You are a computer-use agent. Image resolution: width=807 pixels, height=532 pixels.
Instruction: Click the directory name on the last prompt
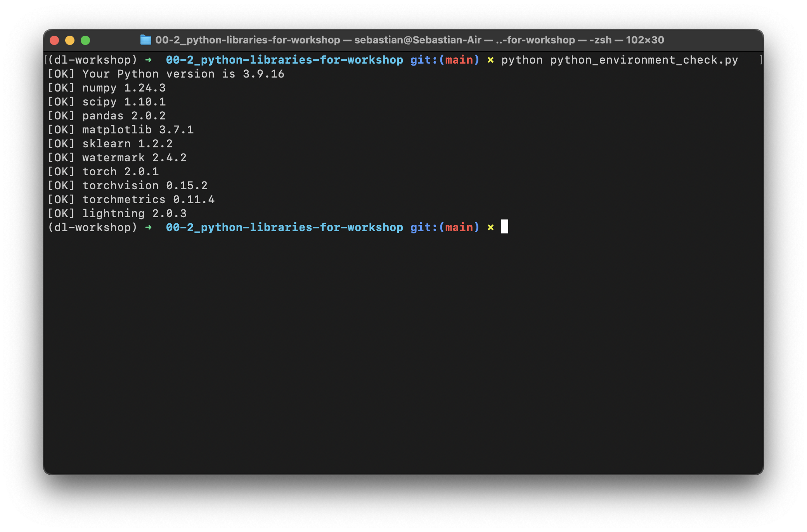[x=284, y=228]
